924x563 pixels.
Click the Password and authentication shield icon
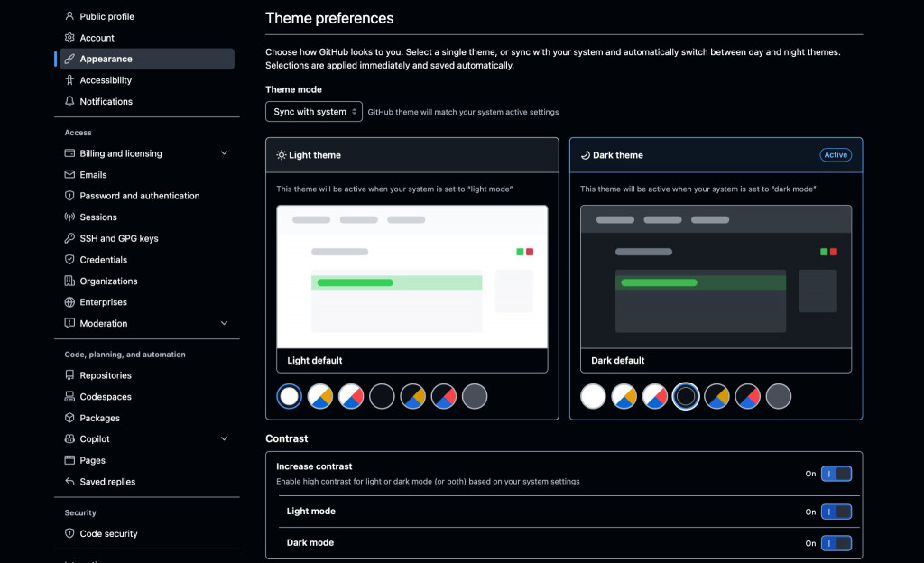[x=69, y=195]
